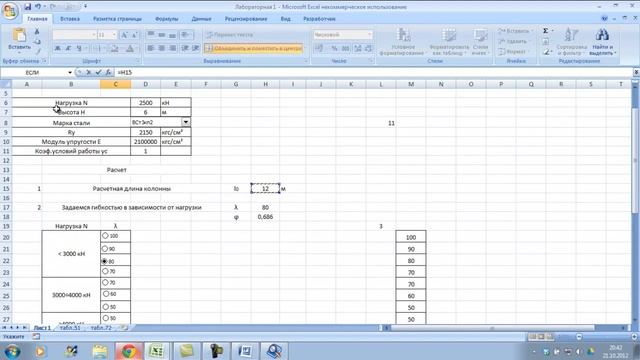The height and width of the screenshot is (360, 640).
Task: Switch to the Формулы ribbon tab
Action: click(167, 19)
